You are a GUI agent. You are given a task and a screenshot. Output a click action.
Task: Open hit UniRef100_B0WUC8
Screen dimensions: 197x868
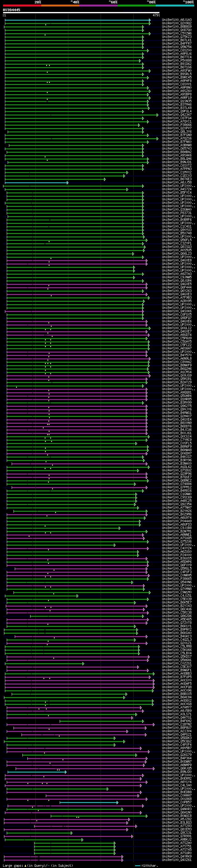177,815
